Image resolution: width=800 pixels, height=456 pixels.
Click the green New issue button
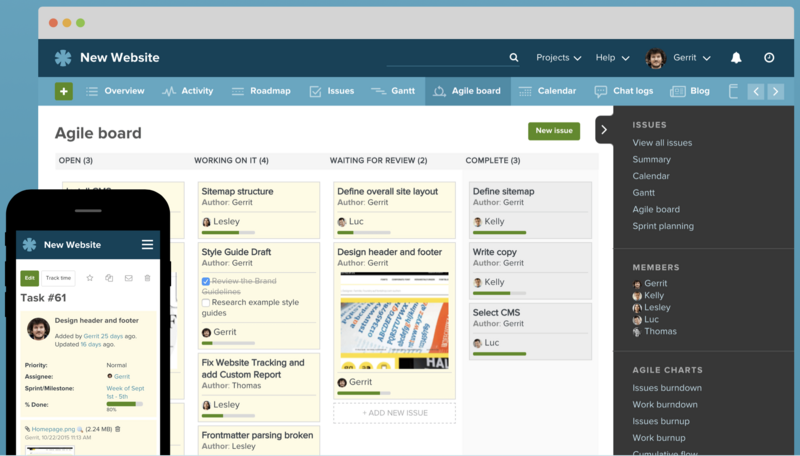[554, 131]
